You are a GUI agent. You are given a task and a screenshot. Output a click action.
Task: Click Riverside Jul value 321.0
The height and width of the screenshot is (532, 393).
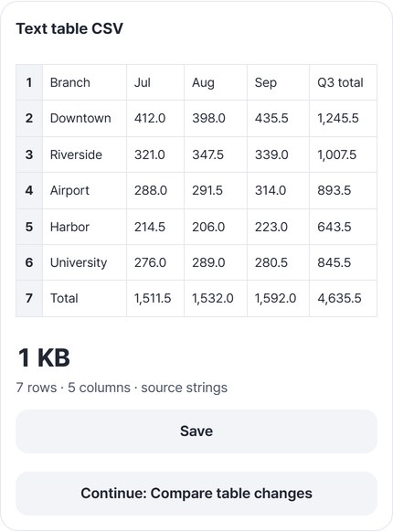point(155,154)
